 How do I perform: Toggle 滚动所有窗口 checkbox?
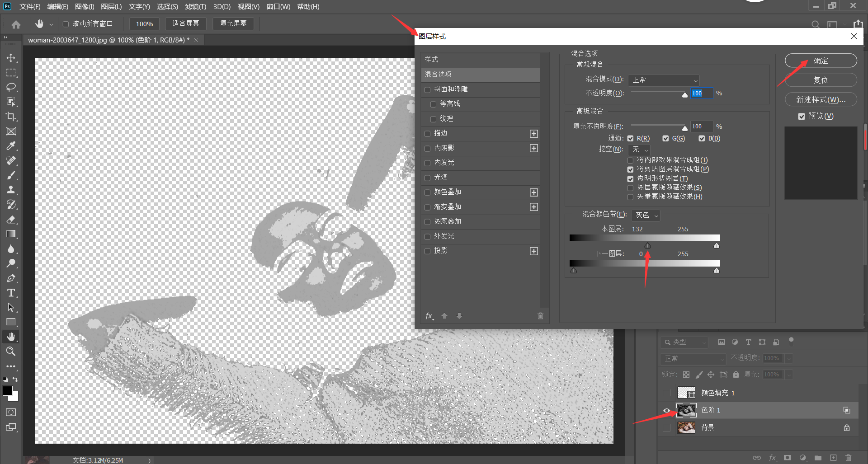[66, 24]
